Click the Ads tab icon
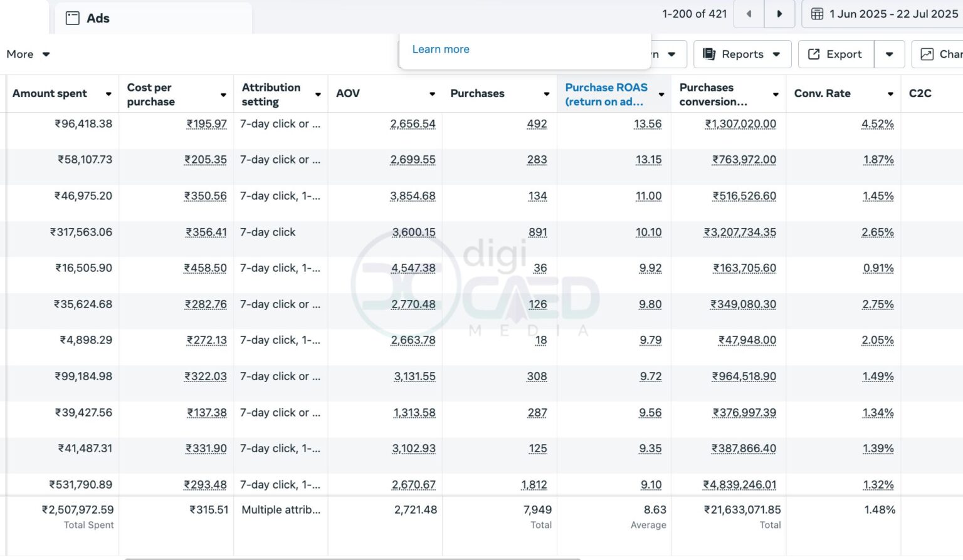Screen dimensions: 963x560 73,18
